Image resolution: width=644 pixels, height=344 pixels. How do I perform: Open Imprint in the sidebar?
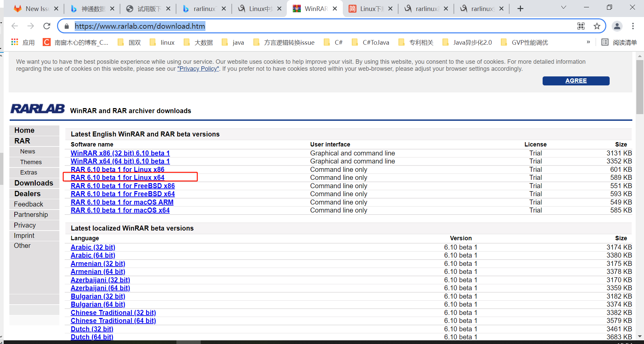point(24,236)
